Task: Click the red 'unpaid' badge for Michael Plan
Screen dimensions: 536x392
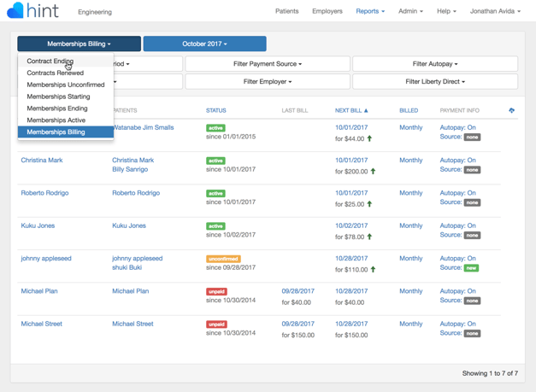Action: tap(216, 291)
